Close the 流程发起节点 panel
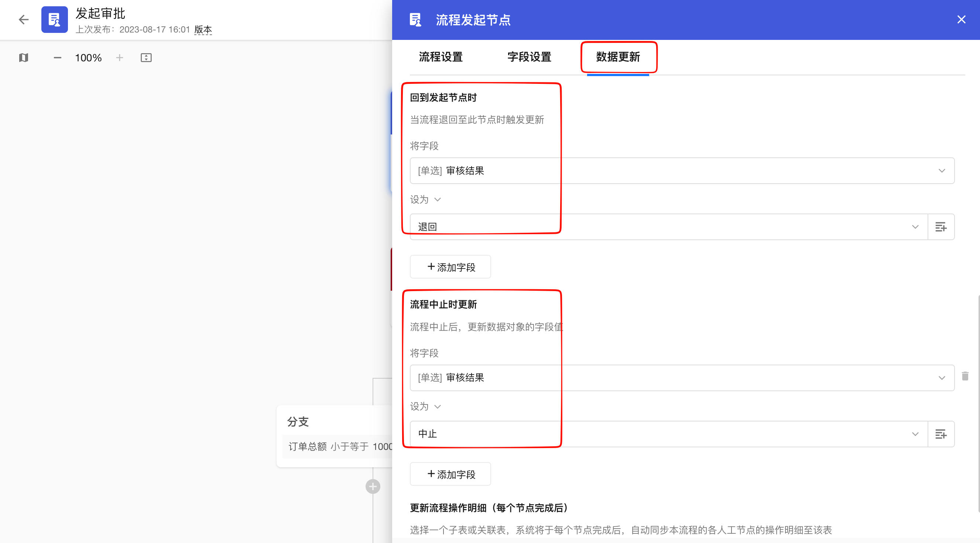 coord(961,20)
